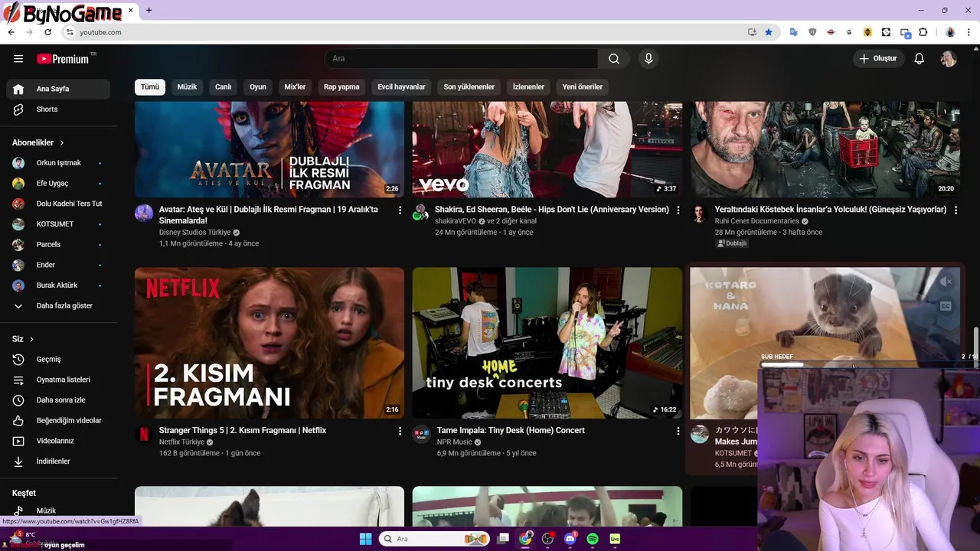Select the Müzik filter chip
The image size is (980, 551).
(x=187, y=86)
